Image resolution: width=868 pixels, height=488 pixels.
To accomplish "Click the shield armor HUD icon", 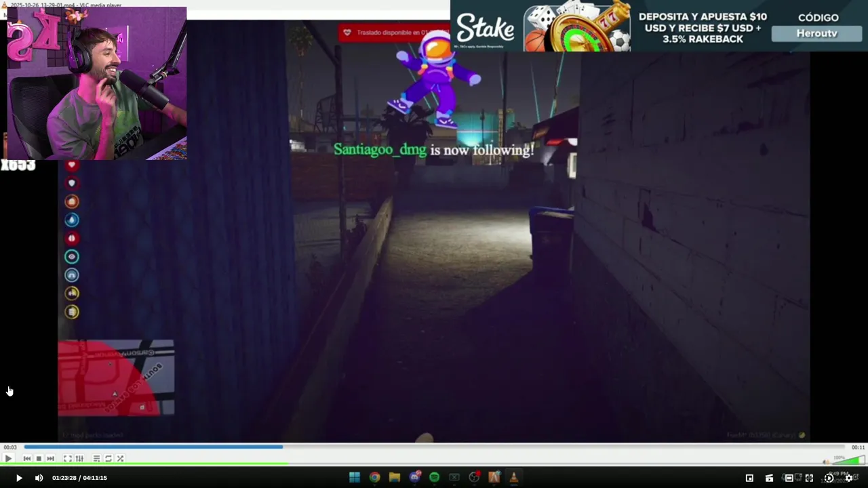I will coord(72,183).
